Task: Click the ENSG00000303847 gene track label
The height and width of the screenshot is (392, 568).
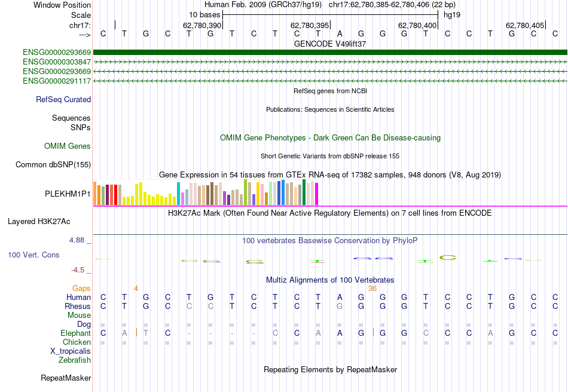Action: 57,62
